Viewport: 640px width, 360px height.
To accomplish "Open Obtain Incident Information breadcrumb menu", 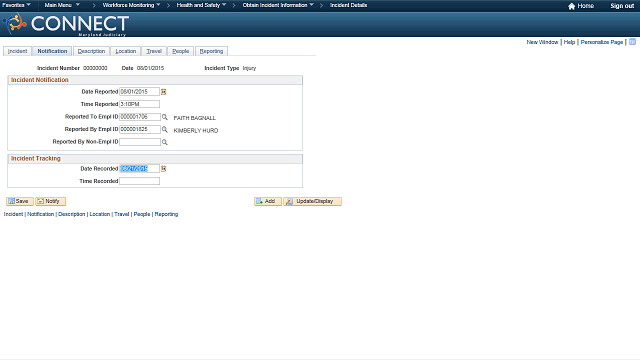I will 278,5.
